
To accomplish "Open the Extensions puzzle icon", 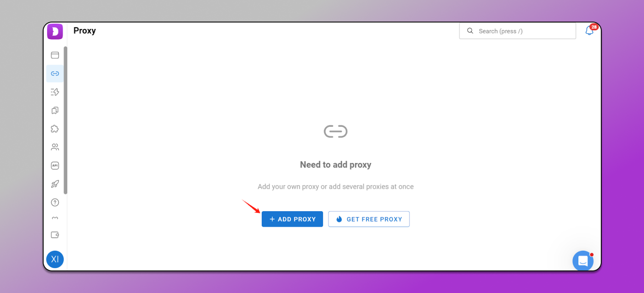I will 55,129.
